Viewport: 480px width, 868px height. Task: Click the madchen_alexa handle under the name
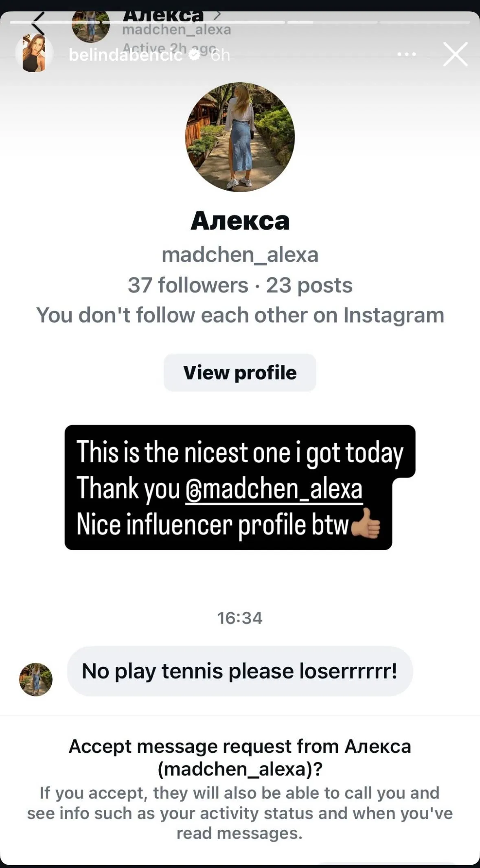click(x=240, y=255)
